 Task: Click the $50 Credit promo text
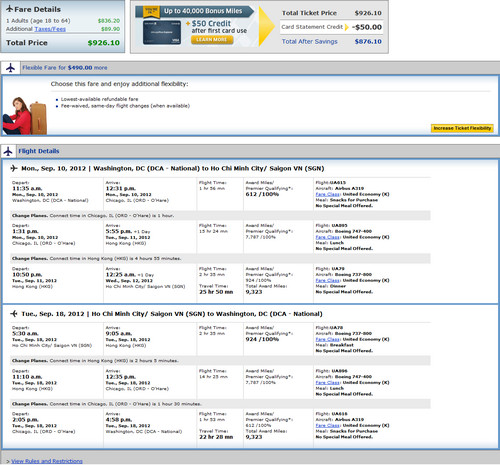pyautogui.click(x=211, y=23)
